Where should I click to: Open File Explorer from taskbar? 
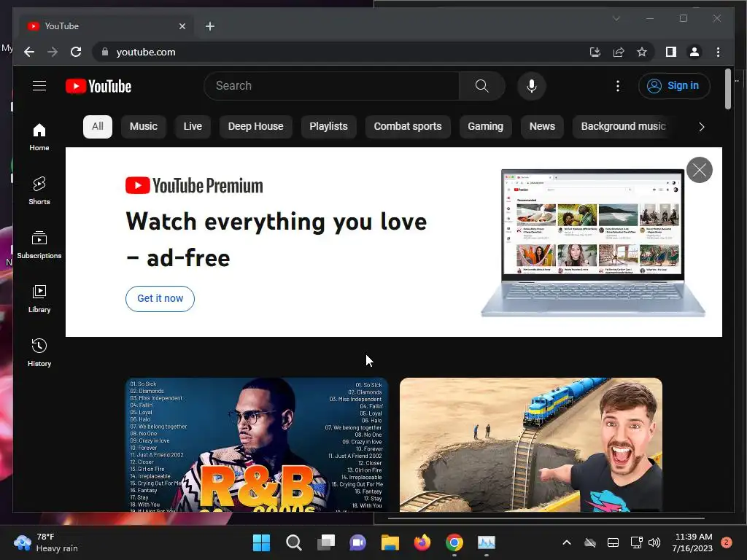(x=390, y=542)
